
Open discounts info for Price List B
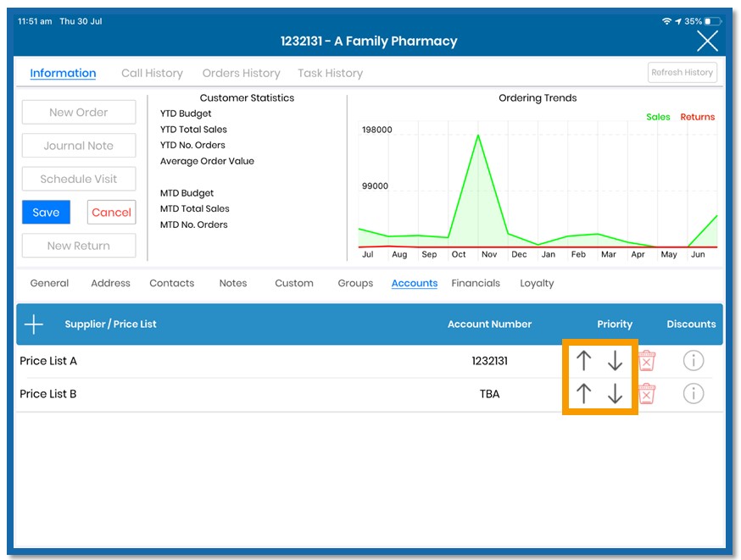point(694,393)
